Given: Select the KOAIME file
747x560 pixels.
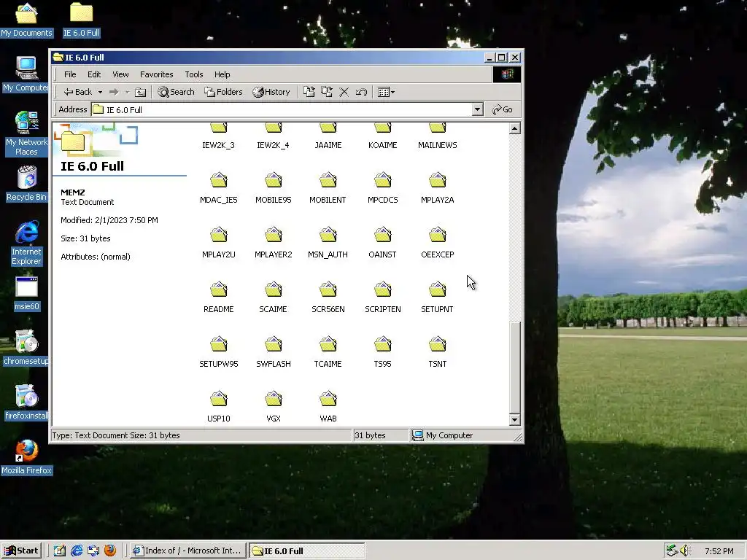Looking at the screenshot, I should click(x=382, y=136).
